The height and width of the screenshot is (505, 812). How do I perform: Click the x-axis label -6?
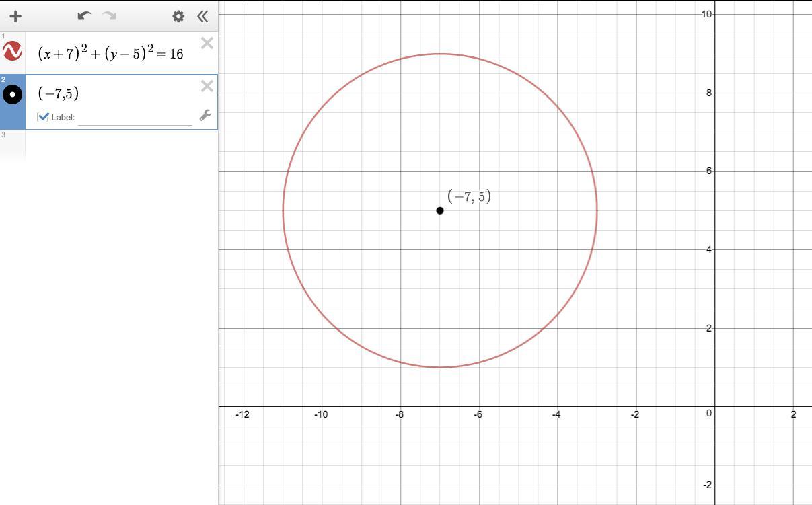tap(478, 414)
